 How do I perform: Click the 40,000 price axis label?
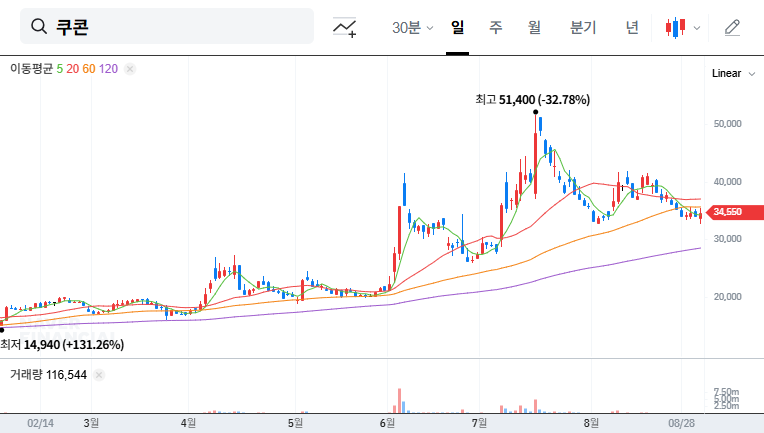click(727, 182)
